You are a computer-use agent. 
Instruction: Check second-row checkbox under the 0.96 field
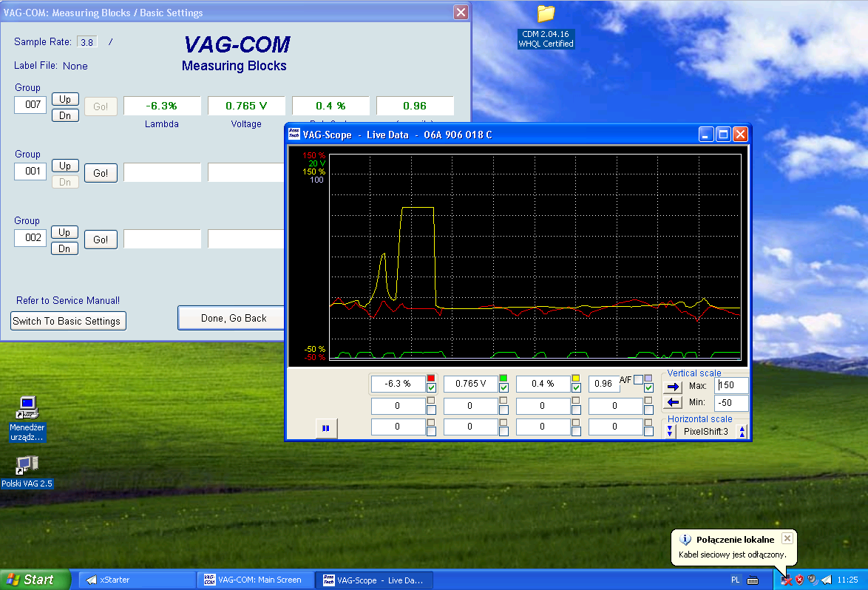[x=649, y=410]
